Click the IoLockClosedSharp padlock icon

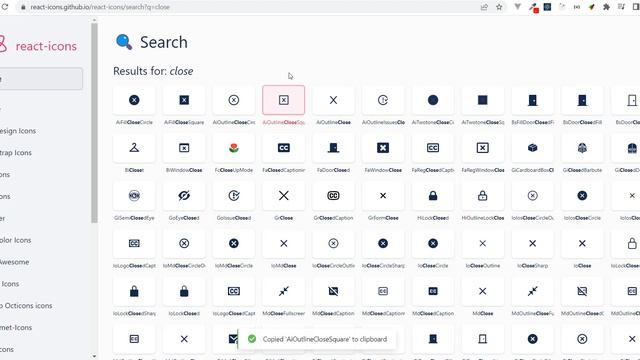coord(134,291)
